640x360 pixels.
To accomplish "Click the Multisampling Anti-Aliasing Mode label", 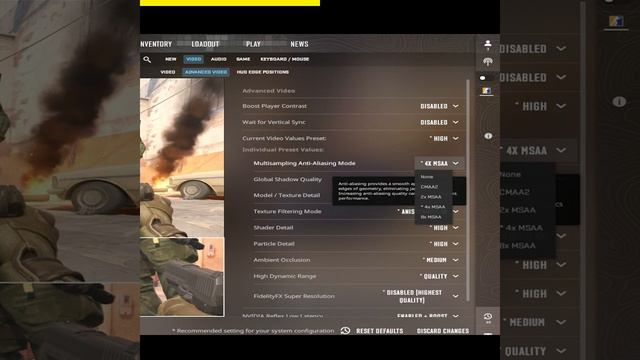I will coord(304,163).
